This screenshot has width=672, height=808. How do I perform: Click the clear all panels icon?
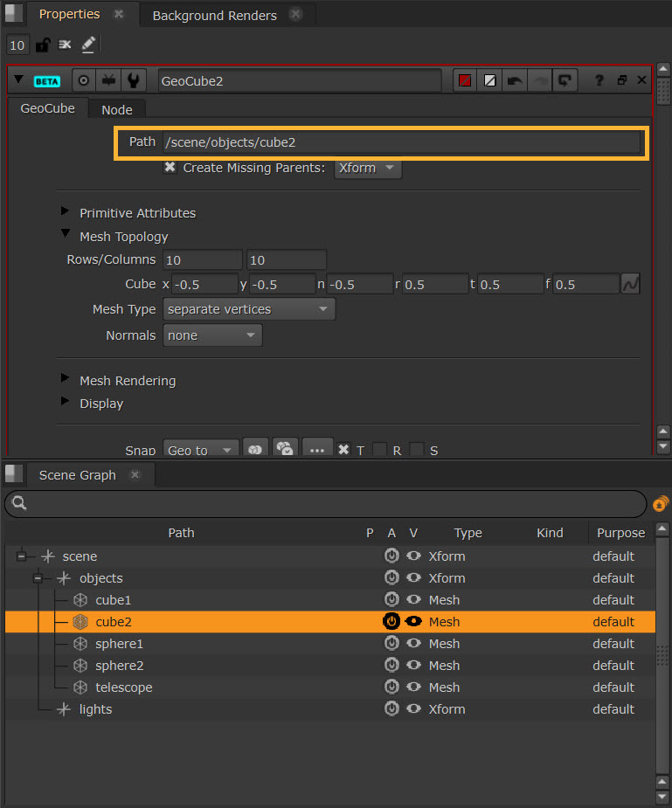[x=65, y=45]
